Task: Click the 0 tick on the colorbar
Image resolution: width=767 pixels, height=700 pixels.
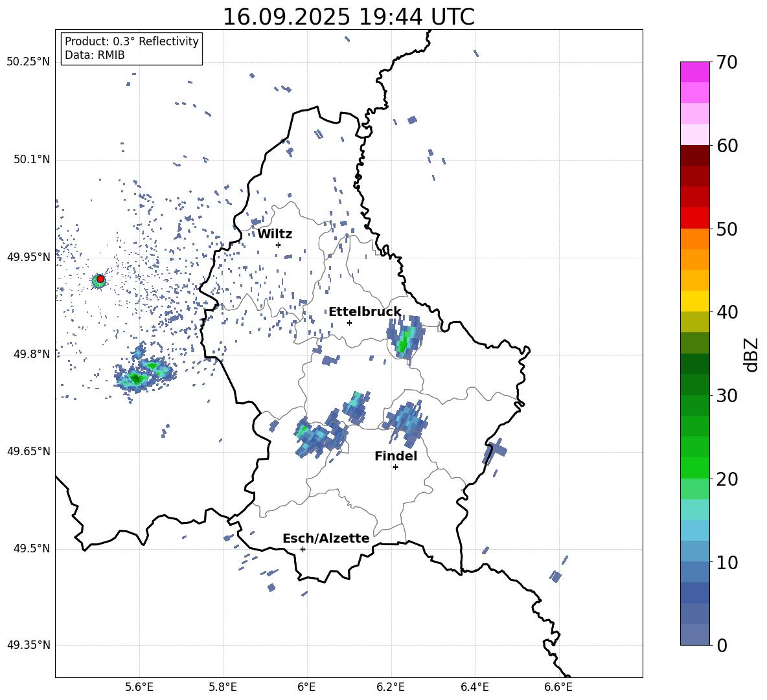Action: pyautogui.click(x=722, y=645)
